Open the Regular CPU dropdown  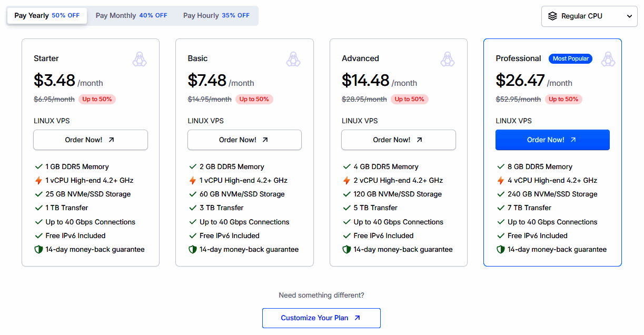tap(589, 16)
